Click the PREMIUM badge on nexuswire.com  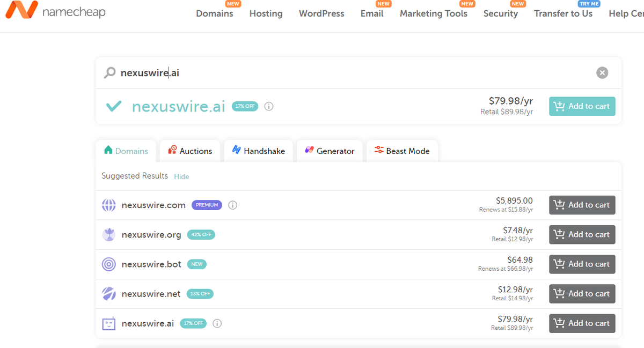(207, 205)
